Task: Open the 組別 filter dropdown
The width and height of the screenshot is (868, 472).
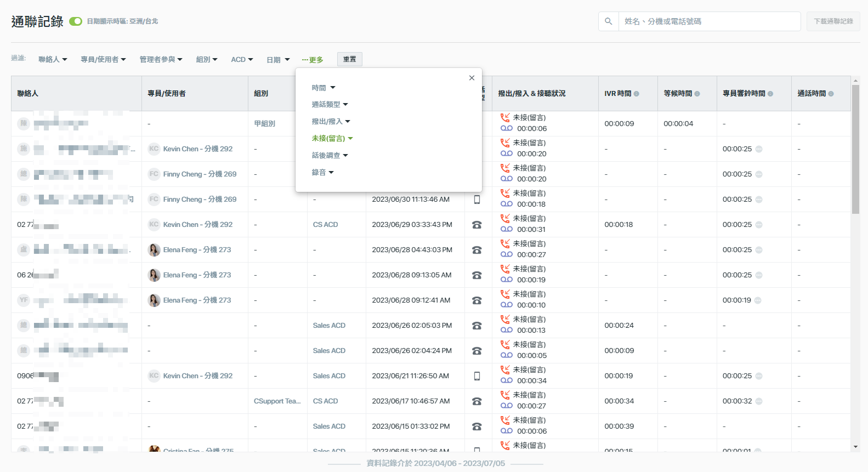Action: pos(207,59)
